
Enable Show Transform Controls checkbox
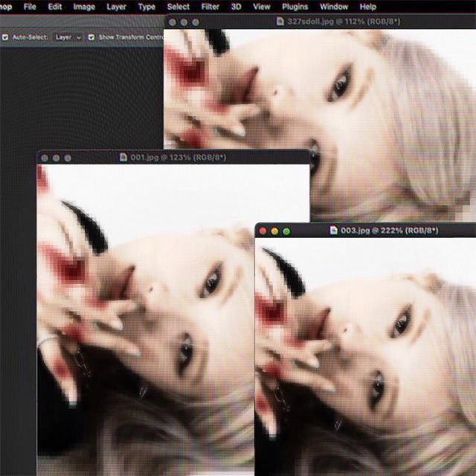pyautogui.click(x=91, y=36)
